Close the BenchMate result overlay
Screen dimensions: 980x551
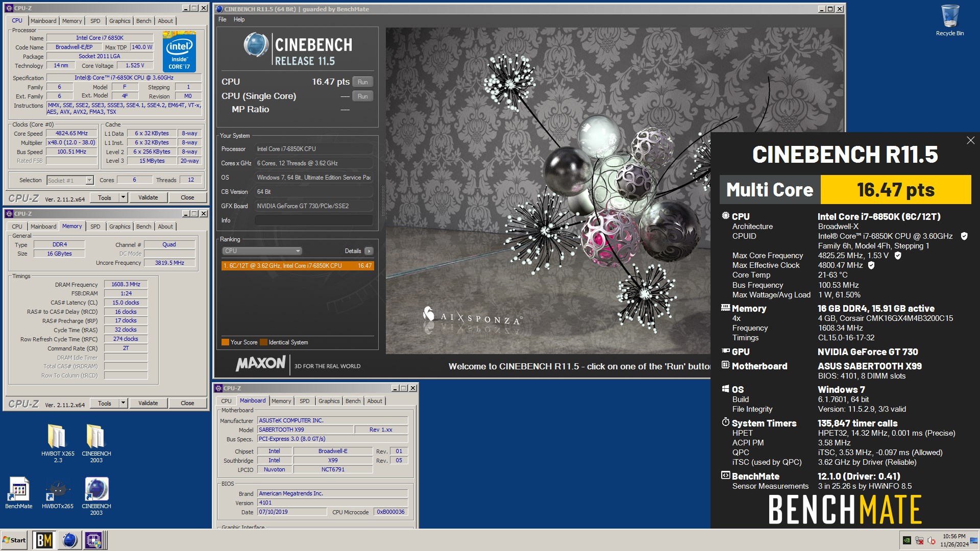970,140
